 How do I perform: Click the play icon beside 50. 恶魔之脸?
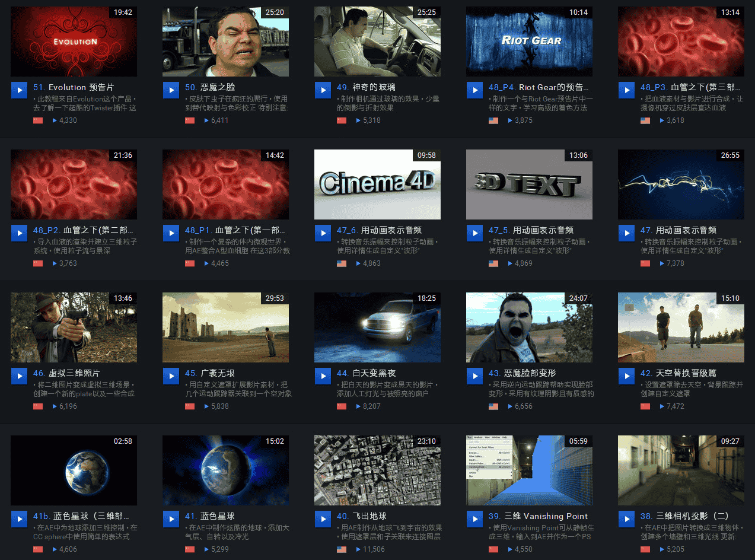point(171,90)
